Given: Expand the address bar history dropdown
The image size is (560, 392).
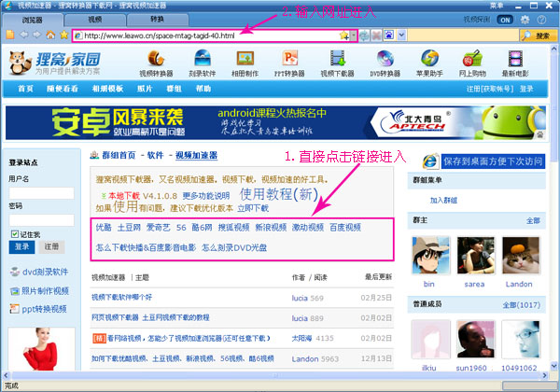Looking at the screenshot, I should 353,35.
